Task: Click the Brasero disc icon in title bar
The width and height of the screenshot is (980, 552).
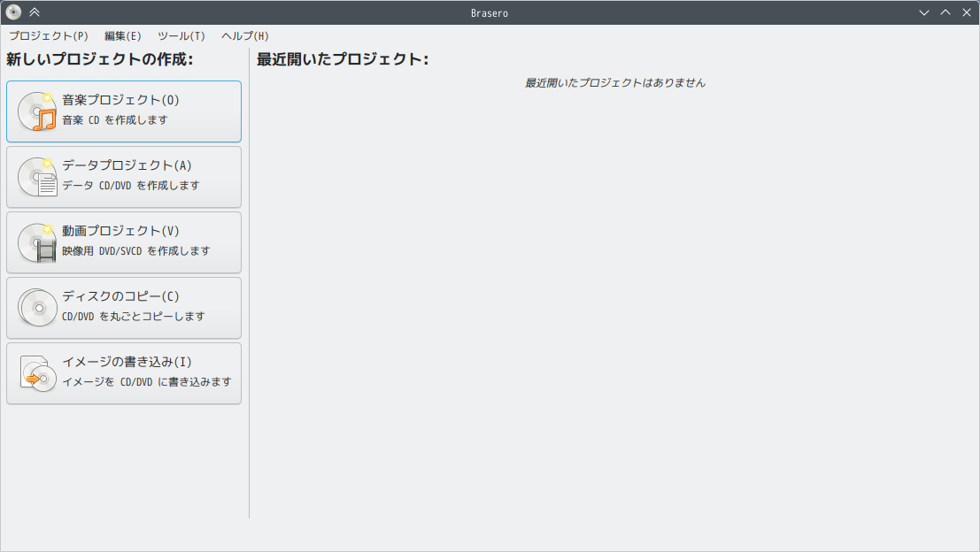Action: tap(13, 11)
